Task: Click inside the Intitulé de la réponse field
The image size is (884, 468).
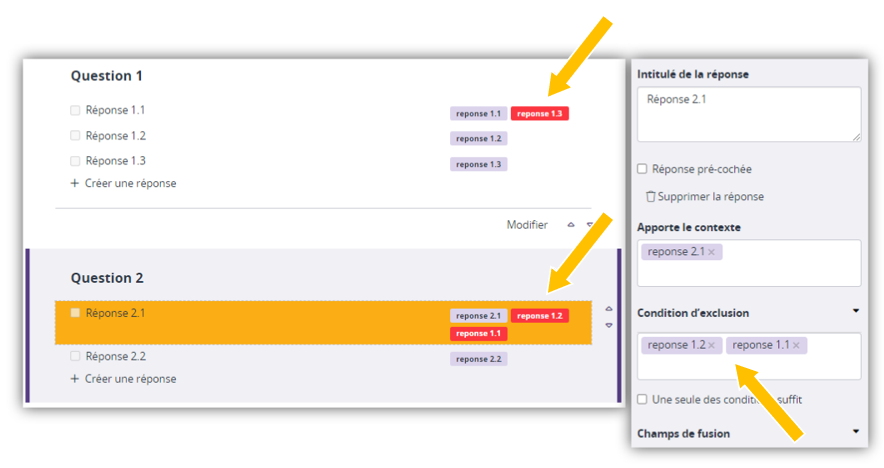Action: click(x=748, y=113)
